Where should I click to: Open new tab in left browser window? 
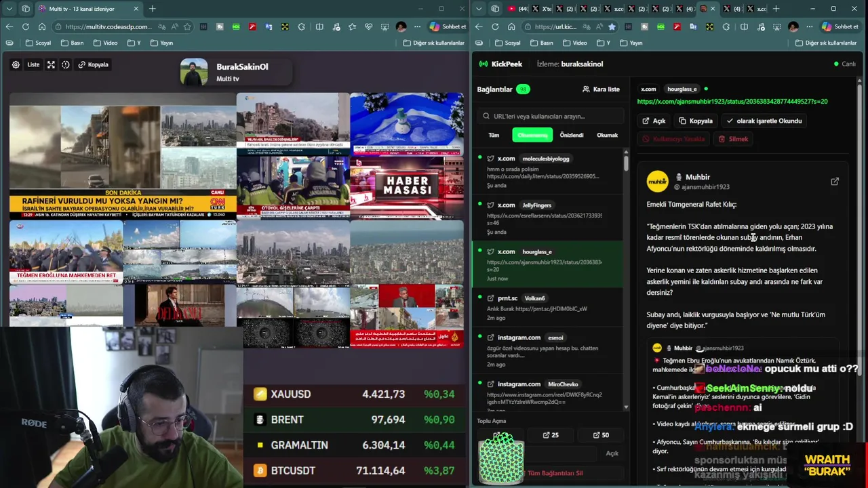point(152,9)
